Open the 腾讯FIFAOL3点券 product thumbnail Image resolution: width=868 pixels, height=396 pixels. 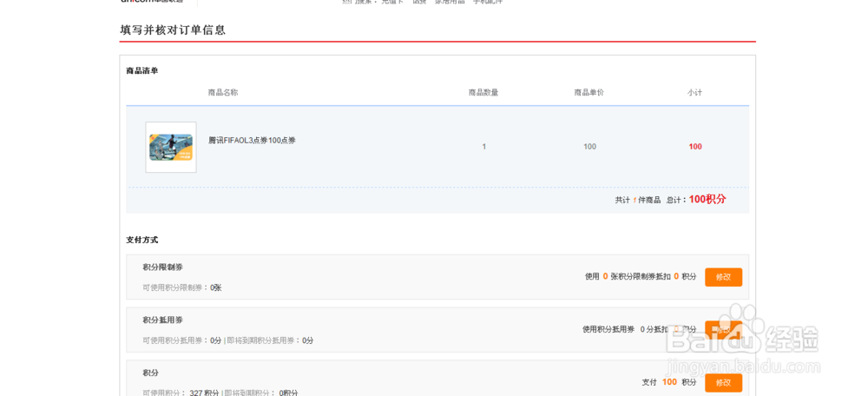(170, 148)
